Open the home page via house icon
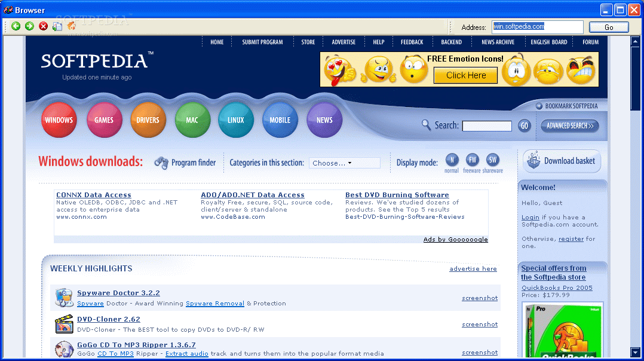 point(72,26)
